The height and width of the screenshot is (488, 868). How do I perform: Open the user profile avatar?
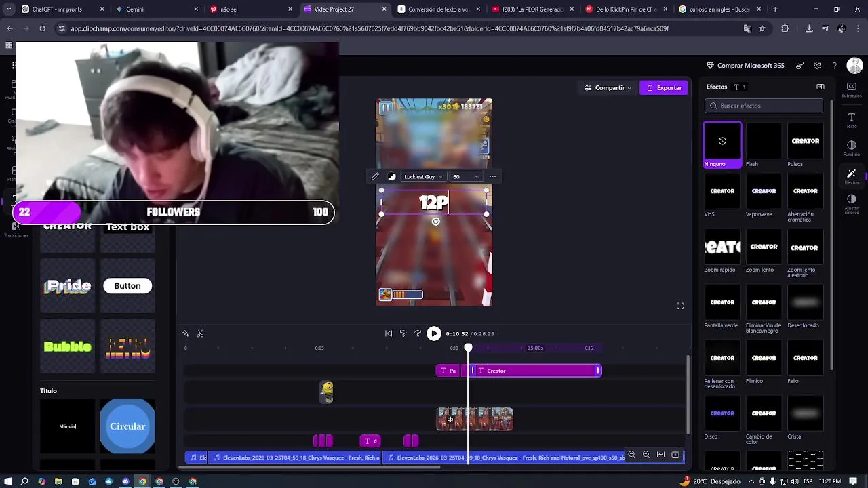(854, 66)
